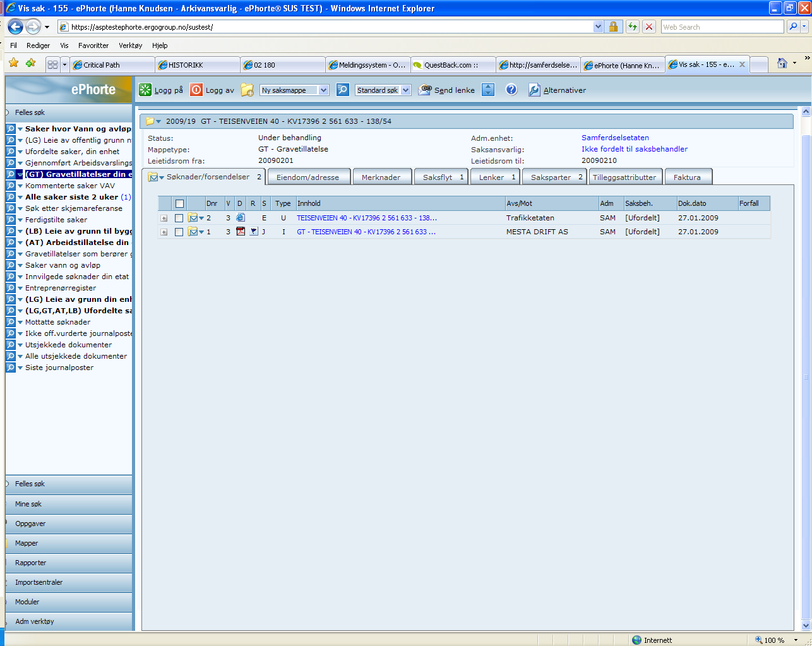Expand the Dnr 1 row plus box
The width and height of the screenshot is (812, 646).
164,232
